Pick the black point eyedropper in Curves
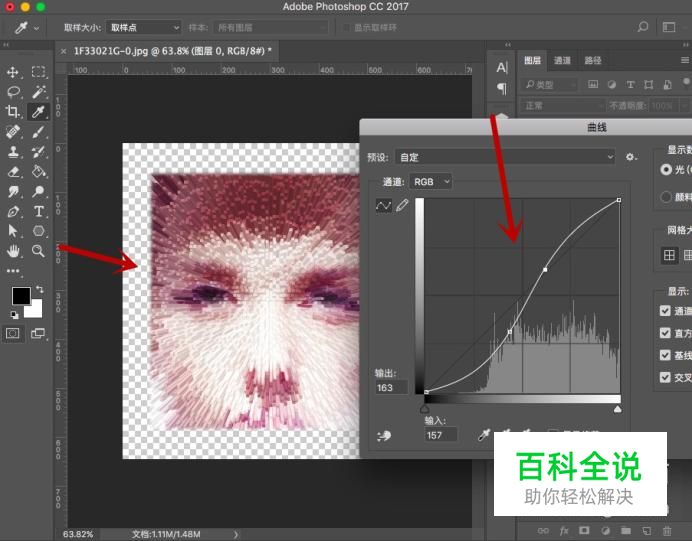692x541 pixels. point(484,435)
